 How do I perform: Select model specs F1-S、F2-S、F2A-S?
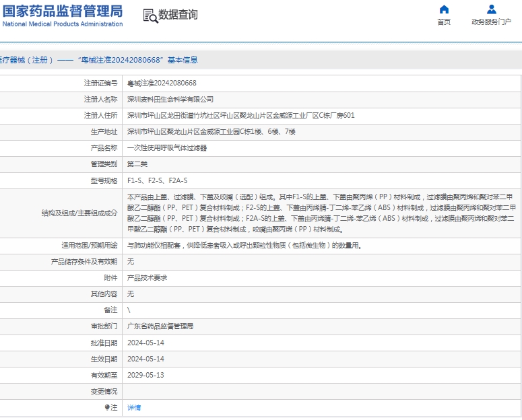(x=157, y=180)
